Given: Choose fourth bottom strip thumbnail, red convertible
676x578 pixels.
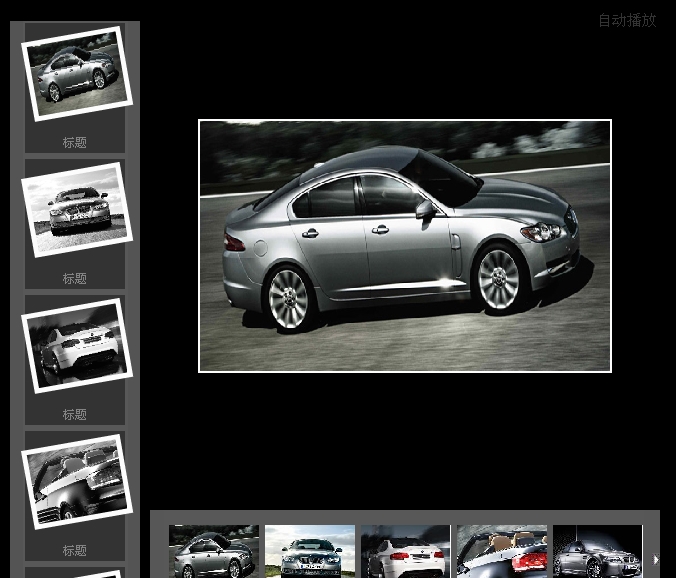Looking at the screenshot, I should pyautogui.click(x=502, y=552).
